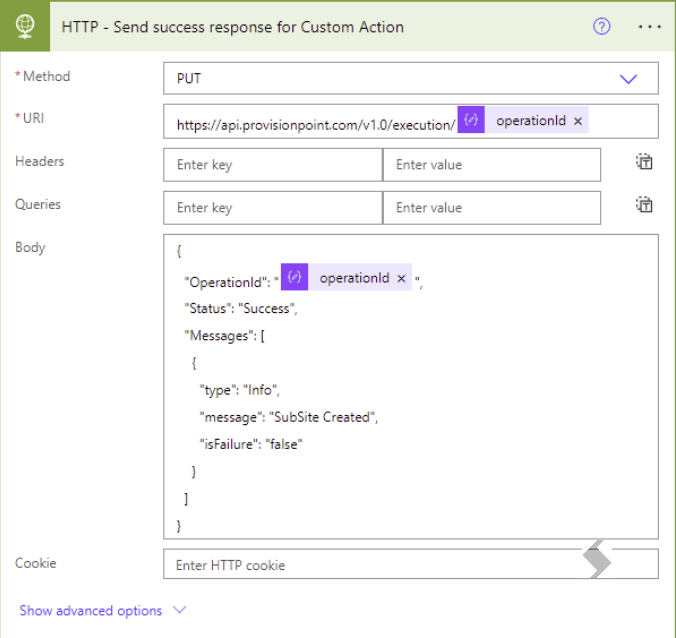Viewport: 676px width, 638px height.
Task: Click the Cookie field label
Action: pos(36,563)
